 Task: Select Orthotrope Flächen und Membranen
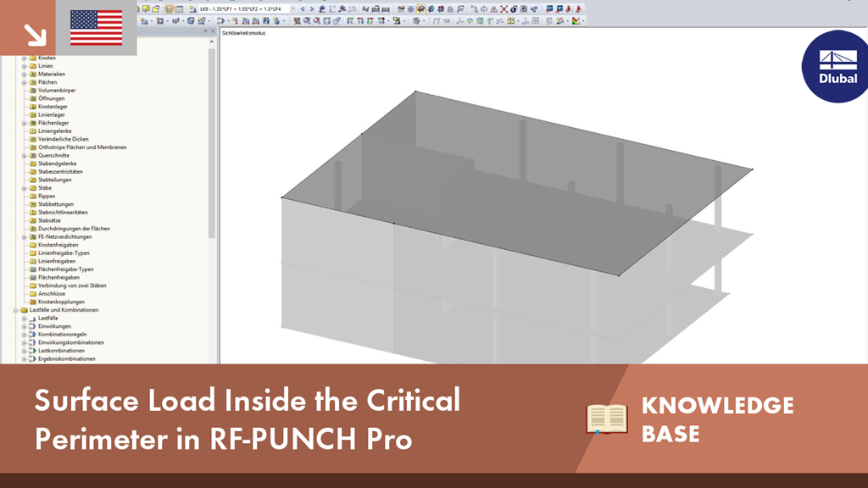(x=82, y=147)
